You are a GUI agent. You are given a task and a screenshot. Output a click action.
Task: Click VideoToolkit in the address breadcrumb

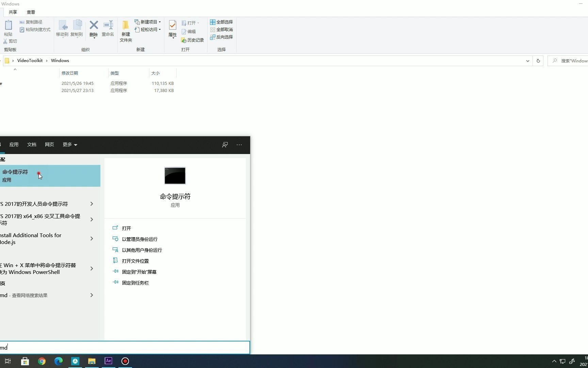pyautogui.click(x=30, y=61)
